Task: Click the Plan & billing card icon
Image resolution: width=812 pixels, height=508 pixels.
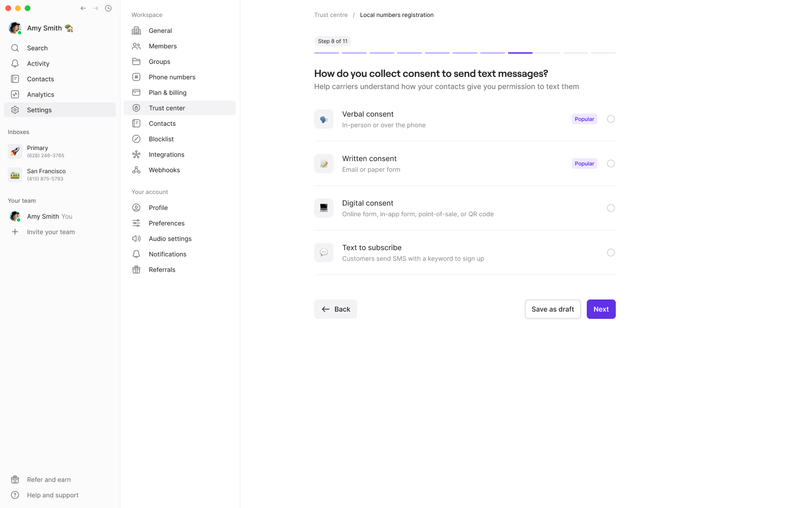Action: (x=136, y=92)
